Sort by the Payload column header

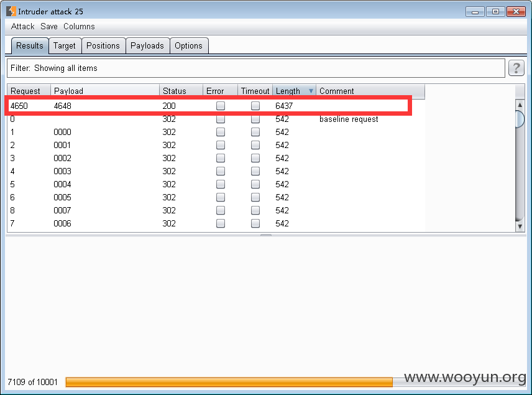click(x=105, y=91)
